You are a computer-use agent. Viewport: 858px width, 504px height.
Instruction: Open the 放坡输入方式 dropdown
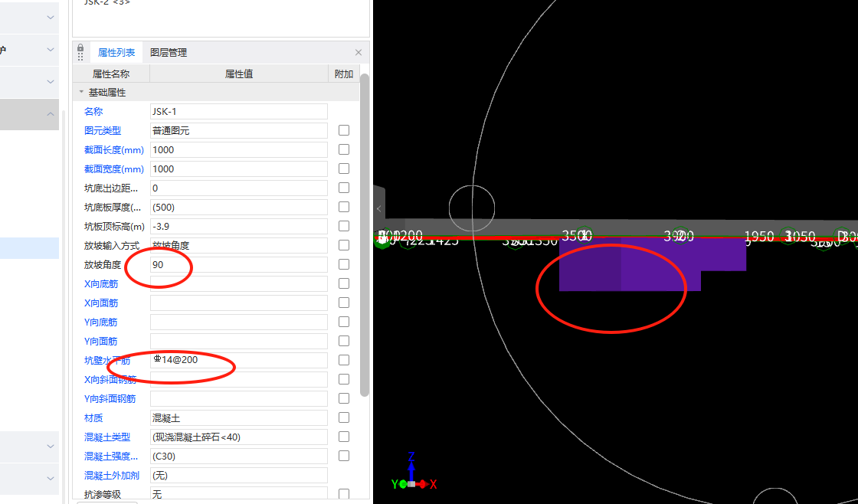[238, 246]
